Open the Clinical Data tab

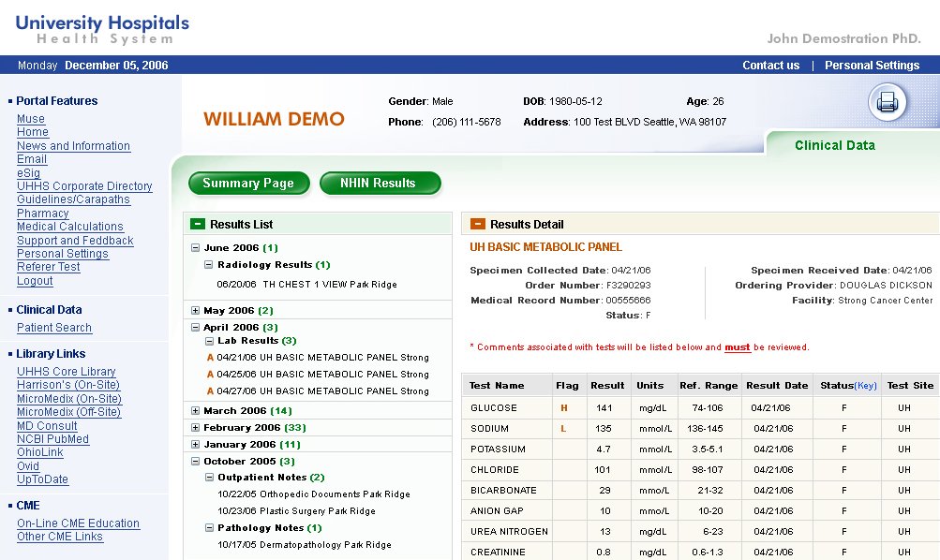[x=834, y=145]
